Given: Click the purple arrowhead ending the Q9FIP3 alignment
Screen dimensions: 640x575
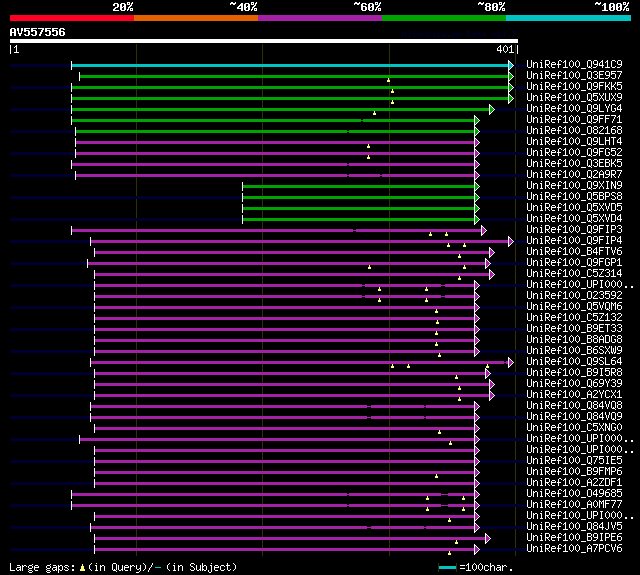Looking at the screenshot, I should [x=484, y=231].
